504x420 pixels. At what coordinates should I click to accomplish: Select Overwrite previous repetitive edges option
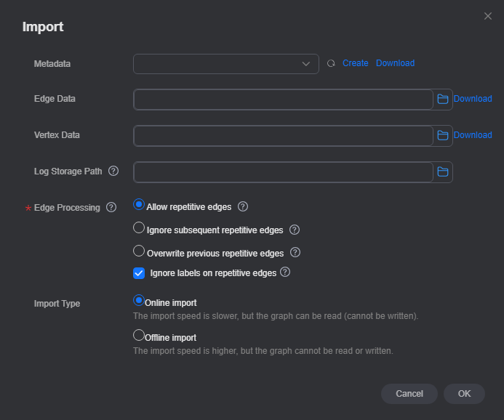click(139, 251)
